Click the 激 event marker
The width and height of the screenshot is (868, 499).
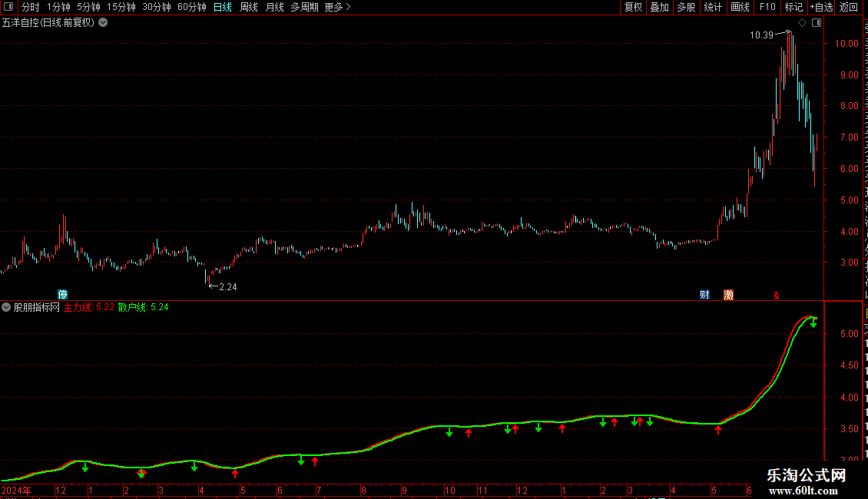(x=728, y=294)
